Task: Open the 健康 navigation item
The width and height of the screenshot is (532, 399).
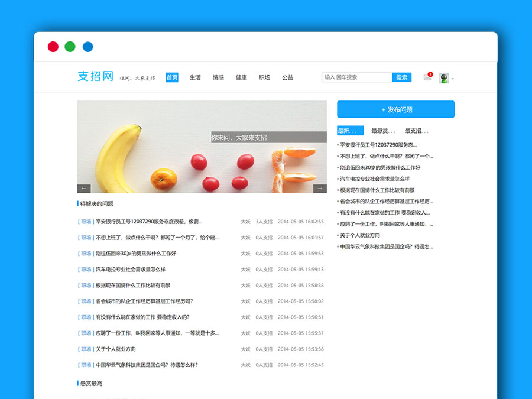Action: pos(240,77)
